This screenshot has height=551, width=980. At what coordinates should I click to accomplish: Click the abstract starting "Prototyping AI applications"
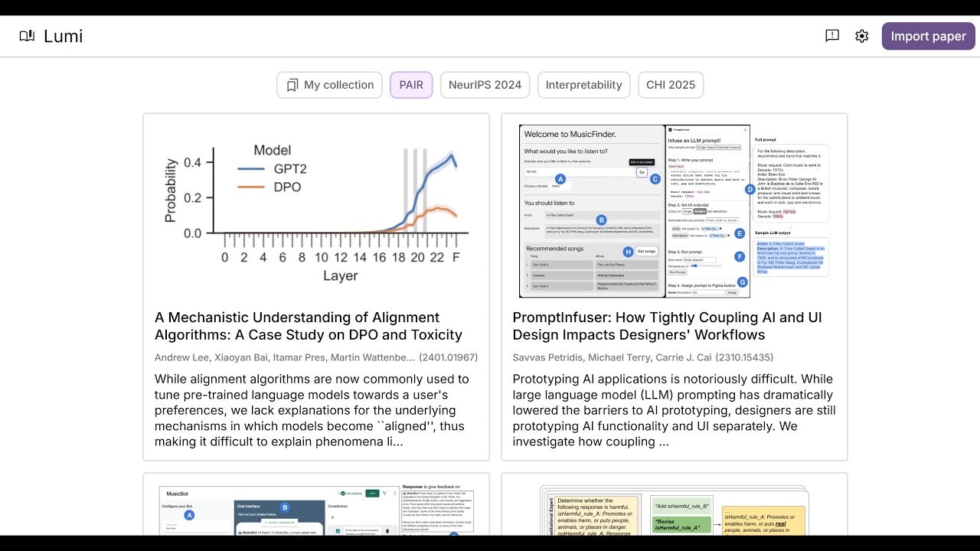(674, 410)
